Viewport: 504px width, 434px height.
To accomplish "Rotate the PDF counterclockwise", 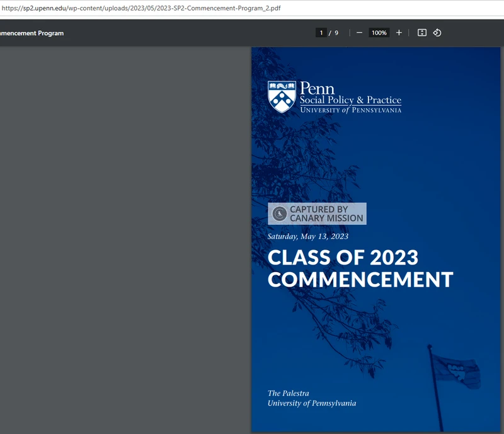I will click(437, 33).
